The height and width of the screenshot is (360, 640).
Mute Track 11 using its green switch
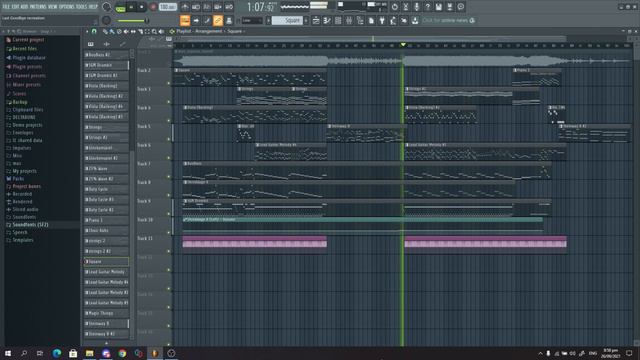[169, 251]
